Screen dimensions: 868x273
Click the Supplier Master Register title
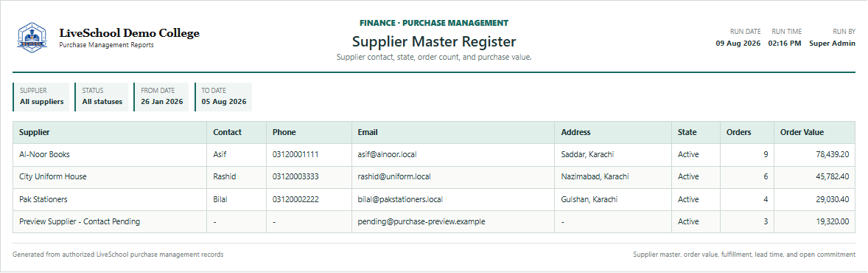click(x=434, y=41)
